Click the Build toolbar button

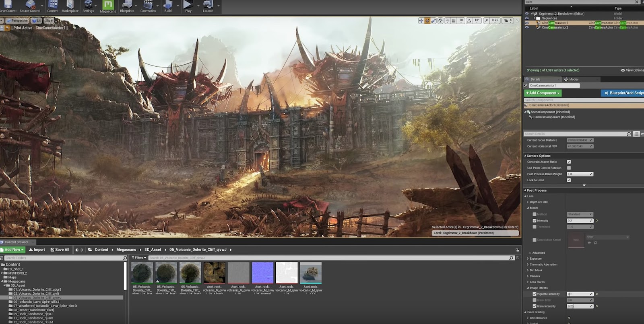(x=168, y=6)
